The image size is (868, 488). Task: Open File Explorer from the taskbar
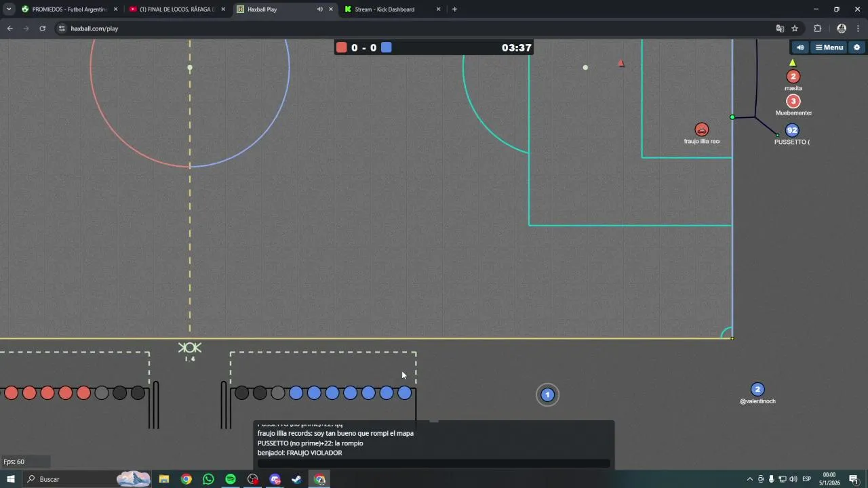coord(164,479)
